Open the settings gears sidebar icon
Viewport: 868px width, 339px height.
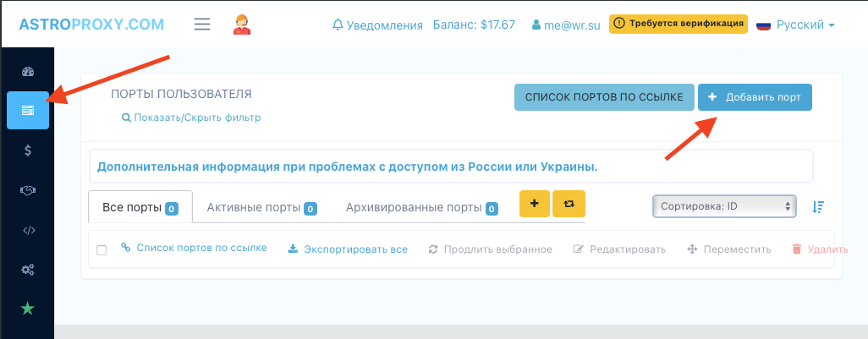(28, 270)
